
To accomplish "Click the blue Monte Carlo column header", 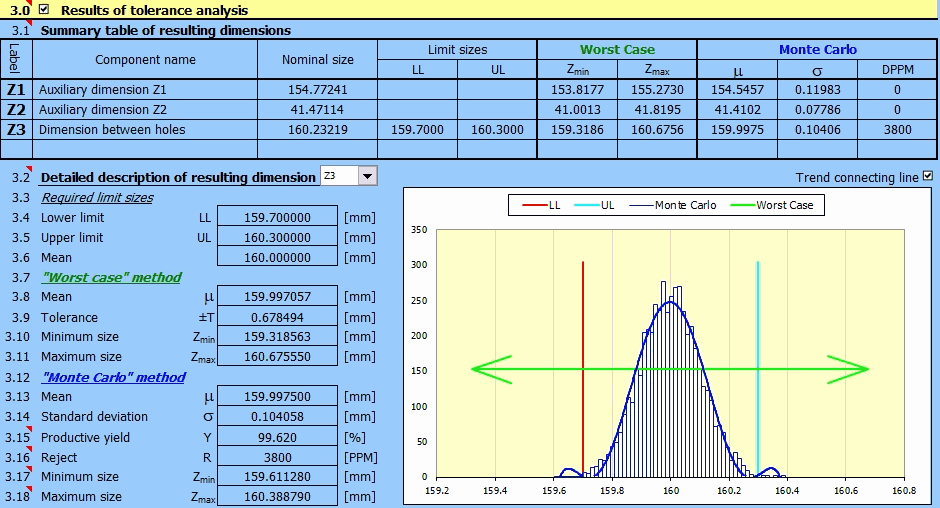I will coord(817,50).
